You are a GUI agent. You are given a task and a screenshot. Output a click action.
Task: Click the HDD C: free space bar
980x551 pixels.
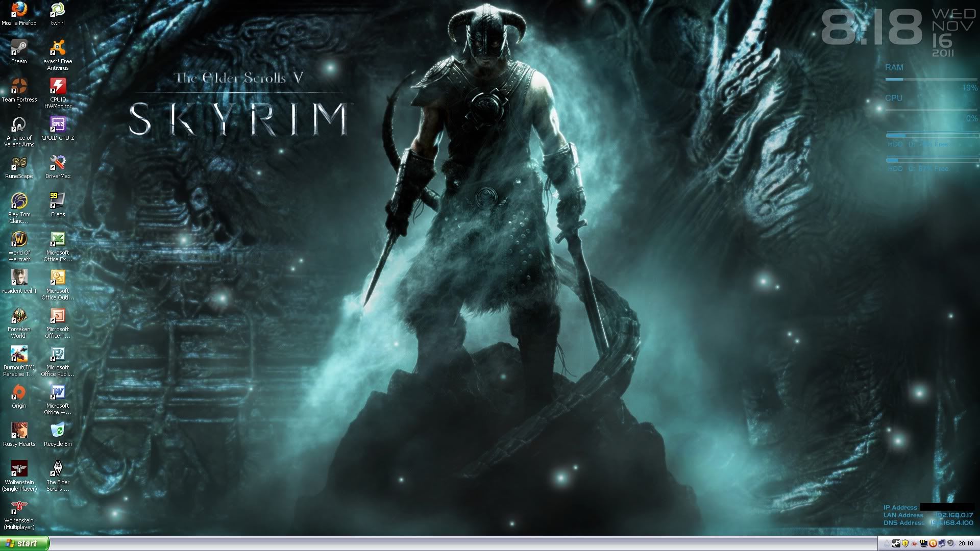pos(933,160)
